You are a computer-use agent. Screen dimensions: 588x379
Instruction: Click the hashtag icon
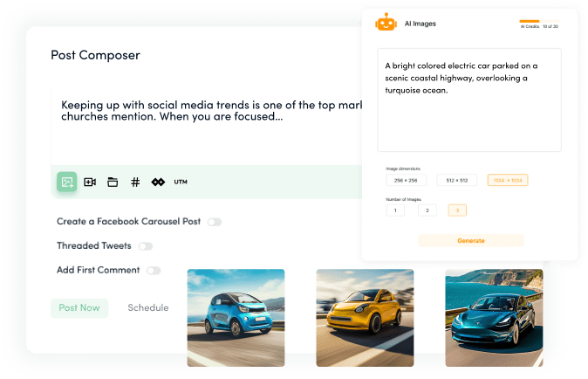[135, 182]
